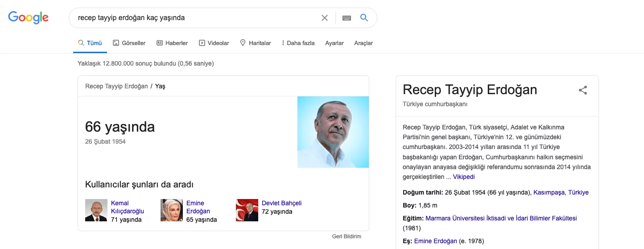Open the Haritalar tab

256,43
